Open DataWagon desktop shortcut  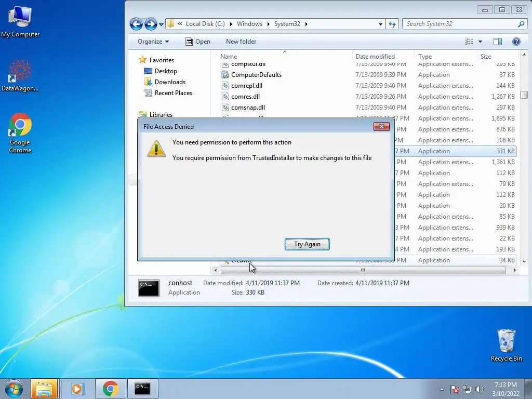20,75
